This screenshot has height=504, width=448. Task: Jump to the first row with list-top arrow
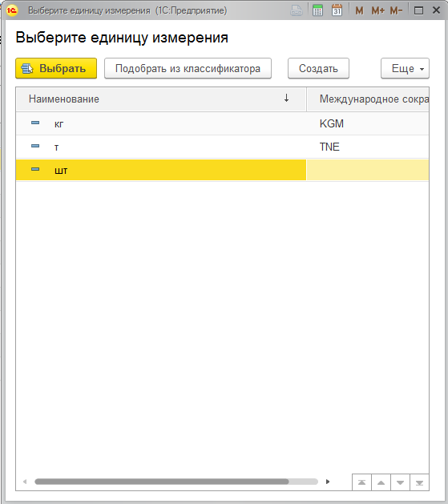point(361,482)
